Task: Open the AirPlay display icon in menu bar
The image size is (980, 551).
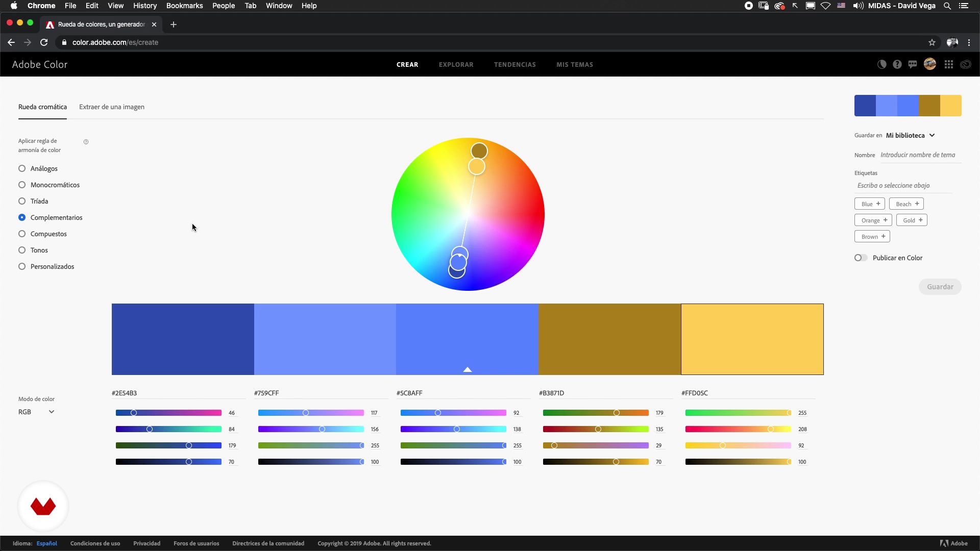Action: [811, 6]
